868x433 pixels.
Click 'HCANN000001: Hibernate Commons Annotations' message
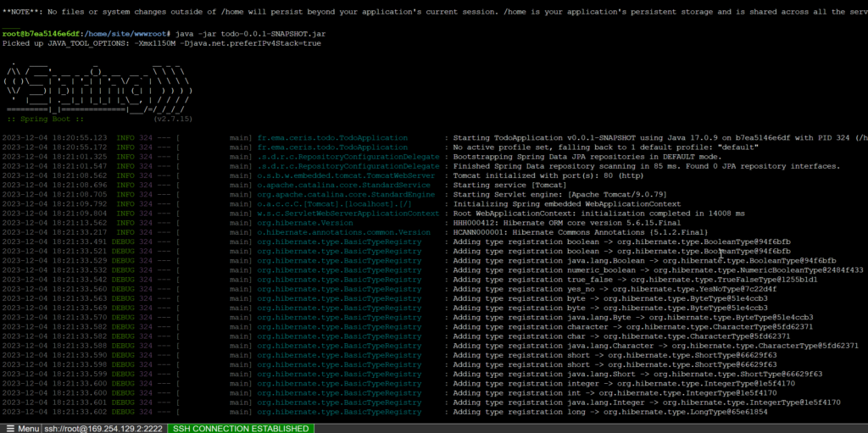click(x=580, y=232)
